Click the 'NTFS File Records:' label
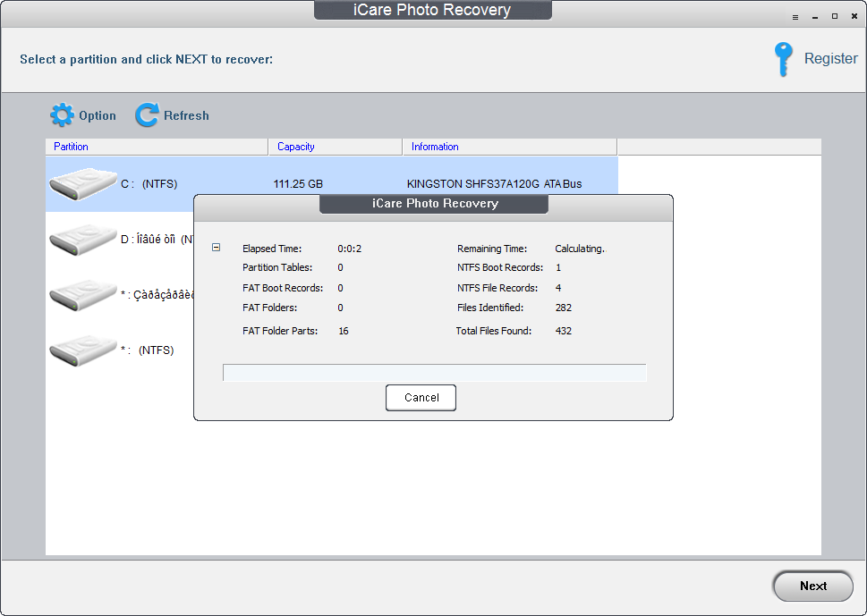The height and width of the screenshot is (616, 867). pyautogui.click(x=497, y=288)
